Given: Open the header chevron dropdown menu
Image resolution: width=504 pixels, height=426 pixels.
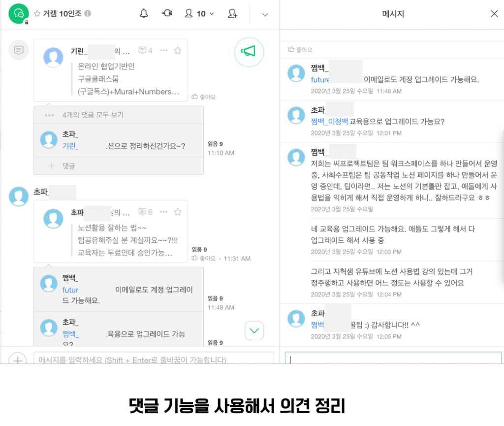Looking at the screenshot, I should pos(265,14).
